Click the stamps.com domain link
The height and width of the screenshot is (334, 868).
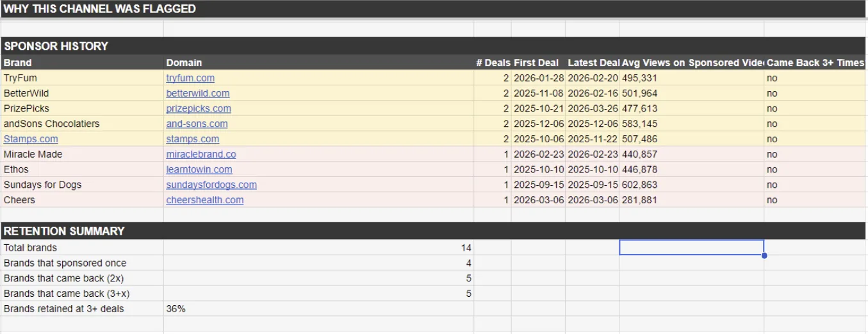[192, 139]
